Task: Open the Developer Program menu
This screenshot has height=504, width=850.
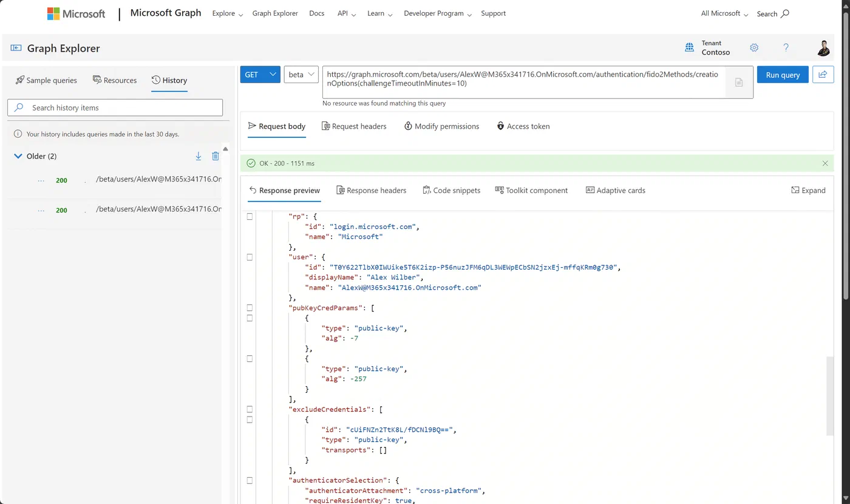Action: (x=438, y=13)
